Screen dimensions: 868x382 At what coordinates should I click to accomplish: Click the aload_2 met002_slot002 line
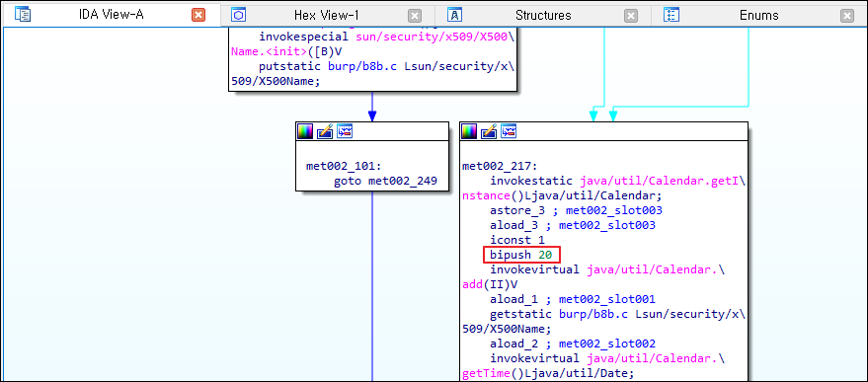[573, 344]
